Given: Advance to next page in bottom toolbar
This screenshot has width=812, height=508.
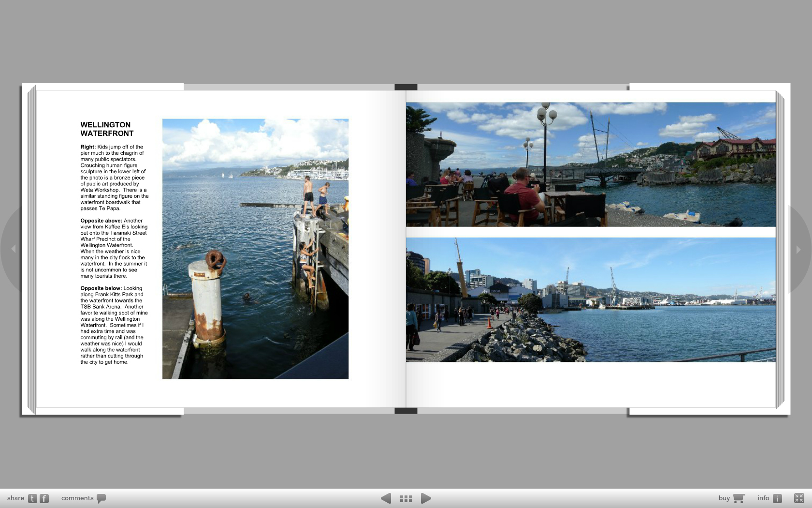Looking at the screenshot, I should (426, 498).
